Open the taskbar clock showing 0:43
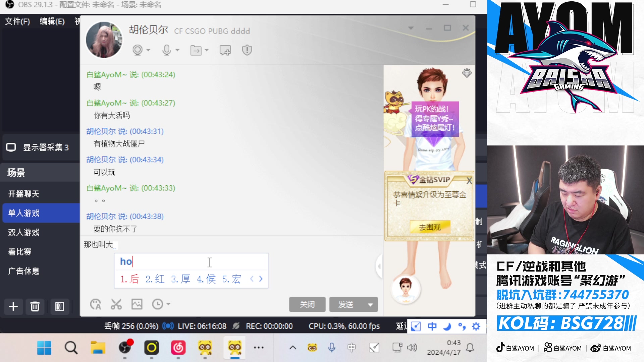This screenshot has width=644, height=362. (444, 348)
